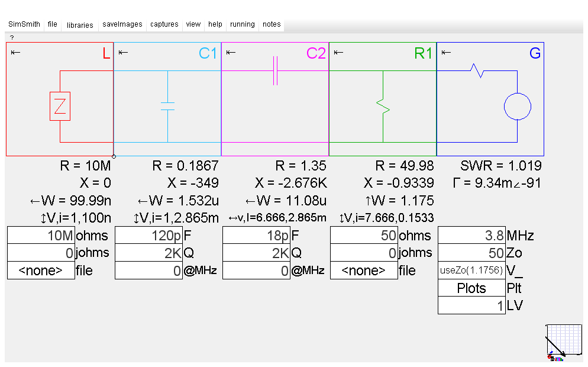The height and width of the screenshot is (367, 588).
Task: Select the C2 series capacitor symbol
Action: click(275, 70)
